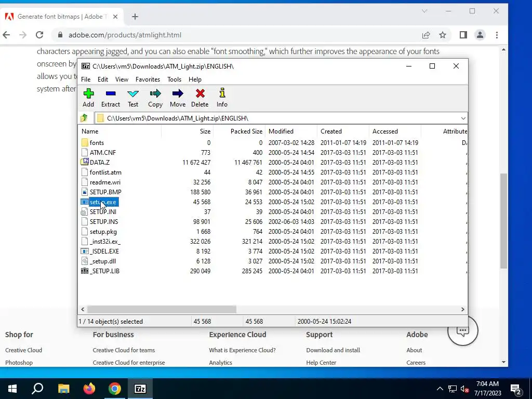Select the SETUP.INS file name
Viewport: 532px width, 399px height.
click(104, 222)
